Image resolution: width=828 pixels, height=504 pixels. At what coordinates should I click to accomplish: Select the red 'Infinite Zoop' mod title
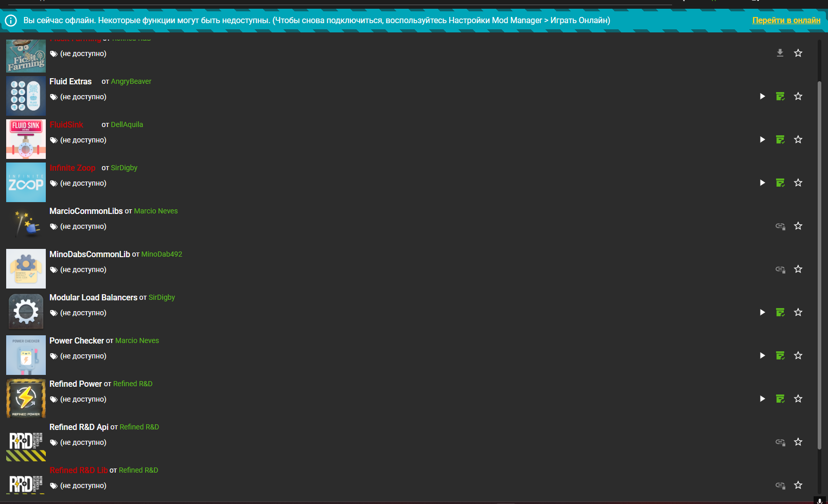click(73, 168)
